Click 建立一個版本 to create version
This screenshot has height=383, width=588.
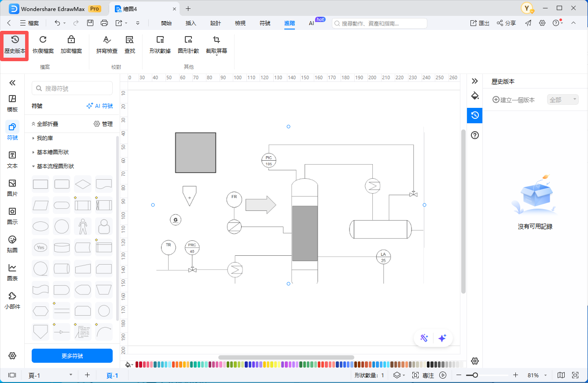coord(513,100)
